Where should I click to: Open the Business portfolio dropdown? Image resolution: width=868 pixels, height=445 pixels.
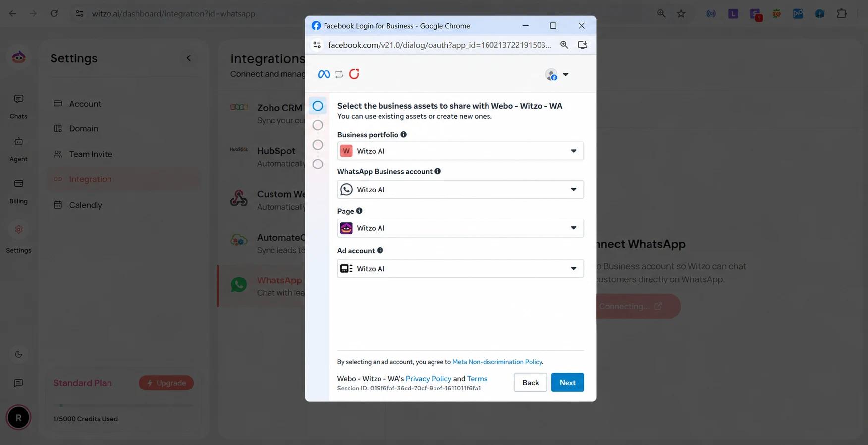[x=460, y=151]
